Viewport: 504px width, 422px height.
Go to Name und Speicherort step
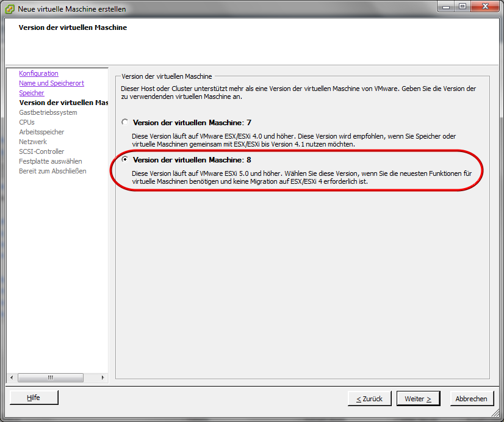click(51, 83)
